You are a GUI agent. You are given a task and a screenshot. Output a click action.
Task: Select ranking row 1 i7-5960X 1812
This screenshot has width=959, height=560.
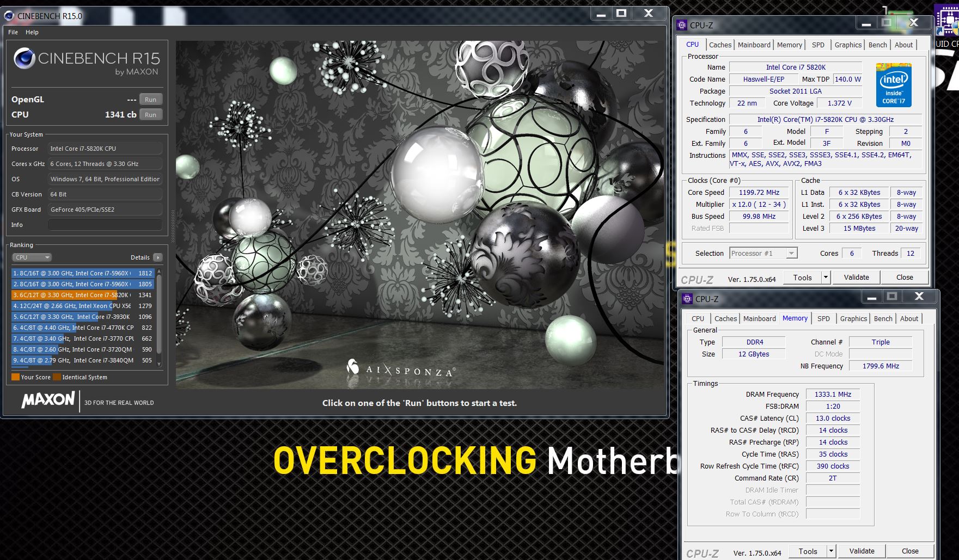[83, 273]
